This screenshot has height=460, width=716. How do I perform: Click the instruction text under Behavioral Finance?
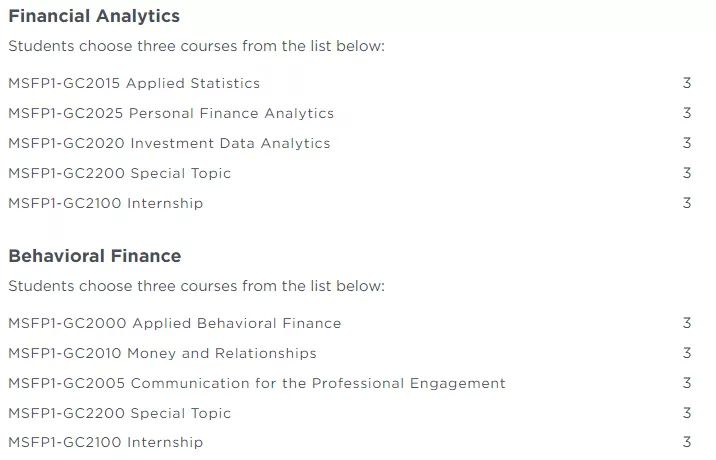tap(196, 287)
